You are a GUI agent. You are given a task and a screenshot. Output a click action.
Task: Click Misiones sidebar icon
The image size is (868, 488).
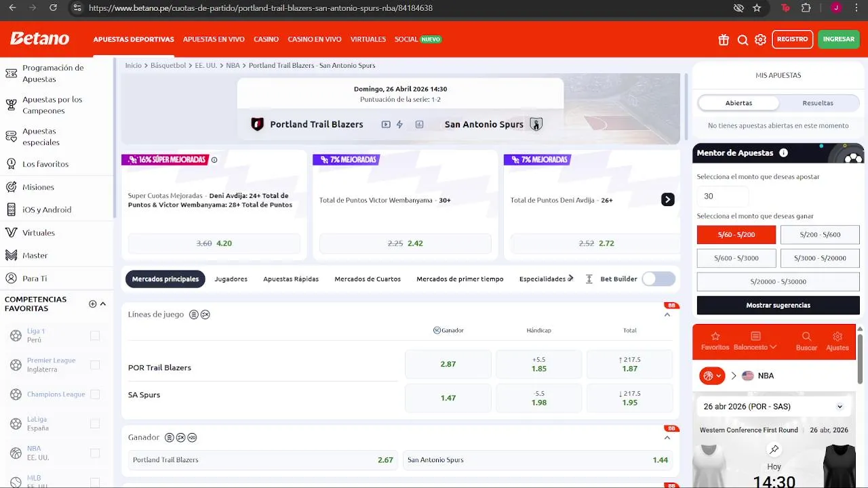pos(11,187)
